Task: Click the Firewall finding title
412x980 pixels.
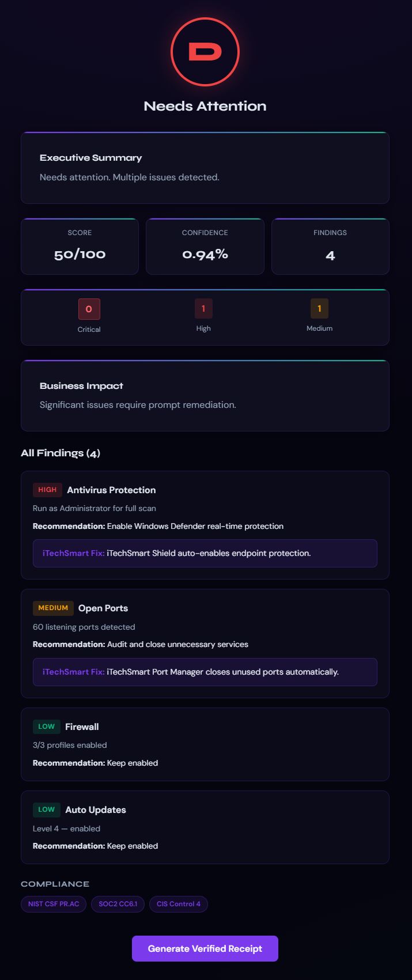Action: coord(82,727)
